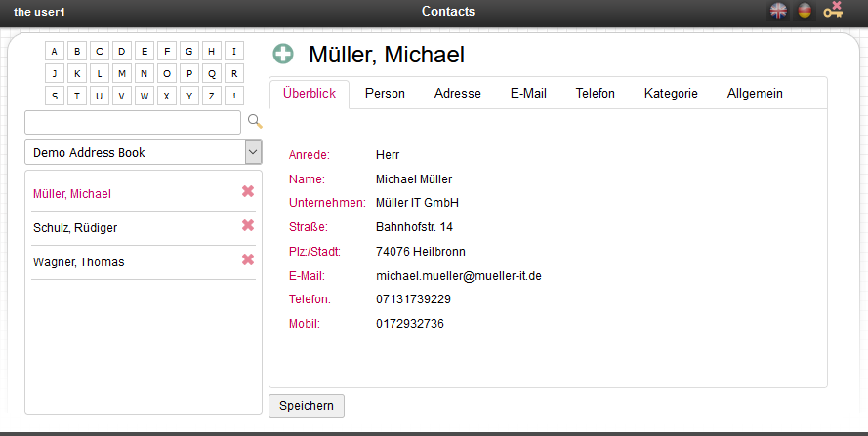Filter contacts by letter X
Viewport: 868px width, 436px height.
(167, 96)
